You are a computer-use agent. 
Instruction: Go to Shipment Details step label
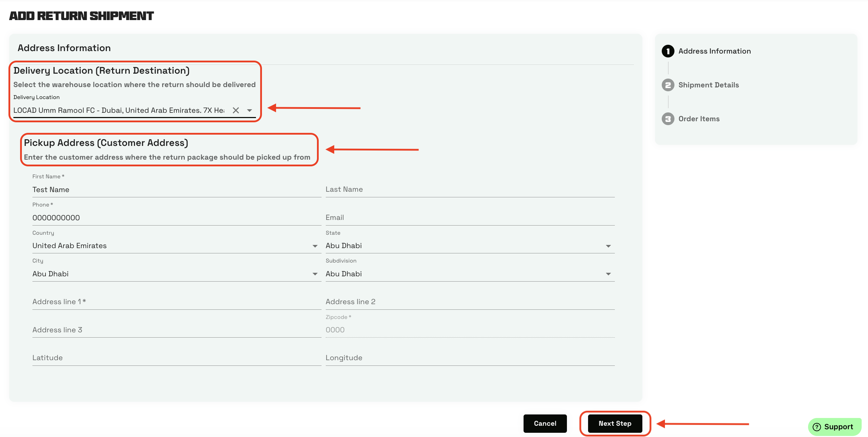[708, 85]
